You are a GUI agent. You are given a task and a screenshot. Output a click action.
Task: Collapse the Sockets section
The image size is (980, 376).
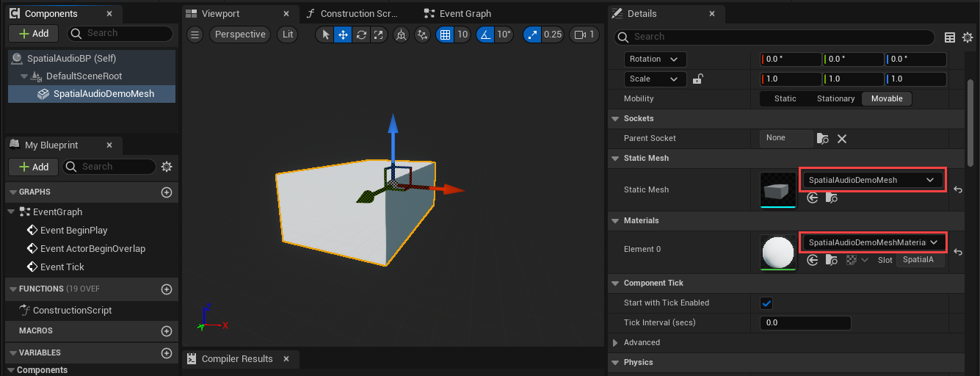615,119
